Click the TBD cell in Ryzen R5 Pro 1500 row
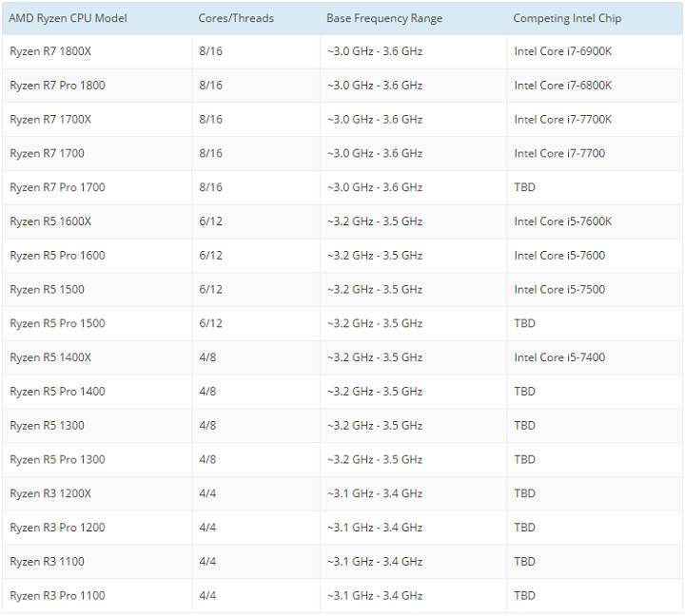Image resolution: width=685 pixels, height=616 pixels. coord(595,324)
